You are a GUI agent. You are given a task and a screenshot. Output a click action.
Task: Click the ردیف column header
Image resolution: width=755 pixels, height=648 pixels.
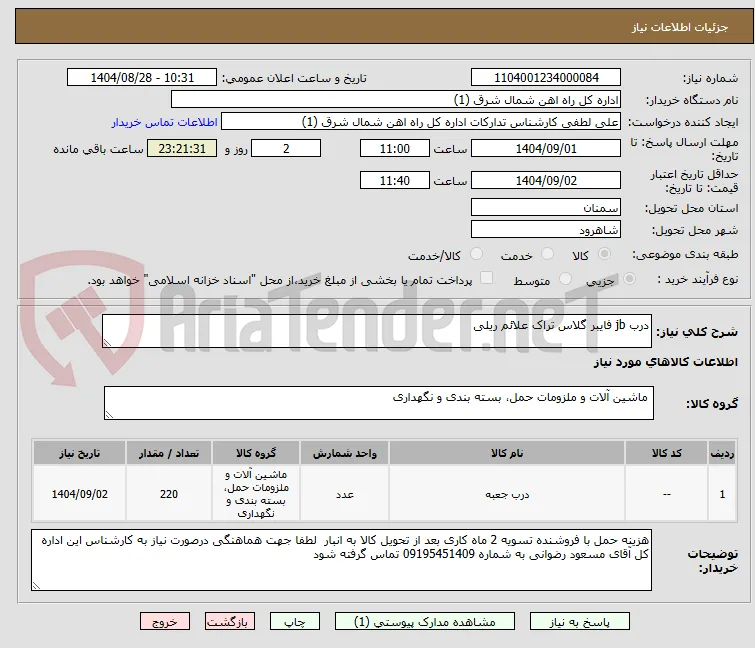[722, 453]
